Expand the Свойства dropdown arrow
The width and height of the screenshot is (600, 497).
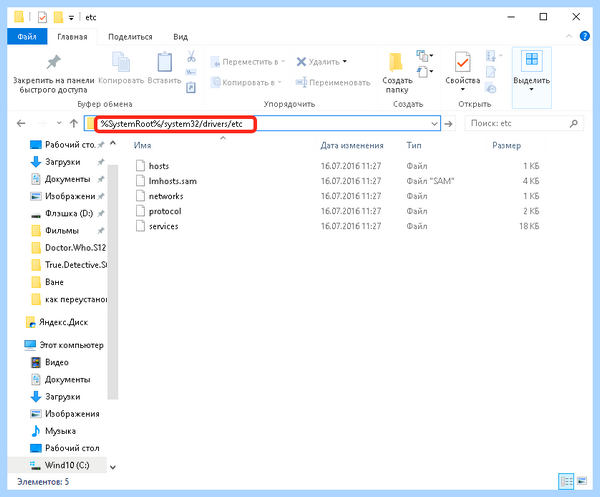coord(463,89)
